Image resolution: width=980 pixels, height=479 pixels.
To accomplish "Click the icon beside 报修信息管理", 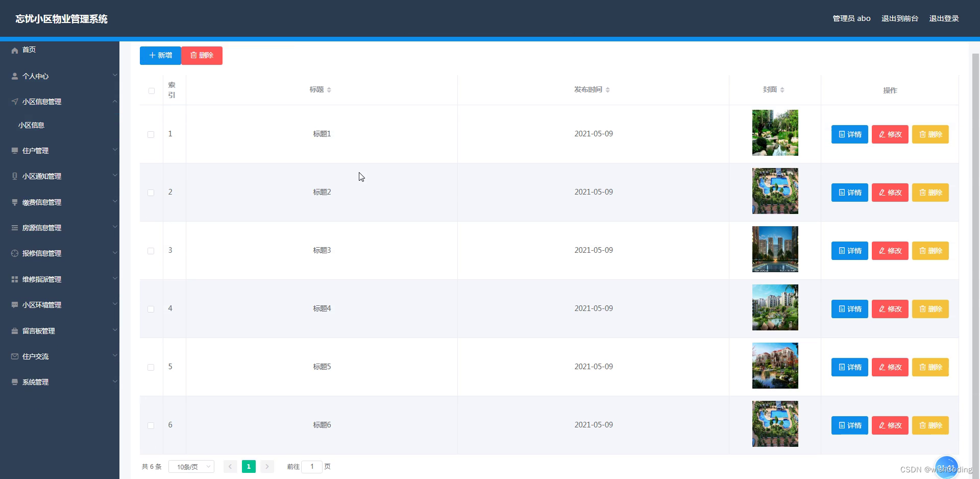I will [x=15, y=253].
